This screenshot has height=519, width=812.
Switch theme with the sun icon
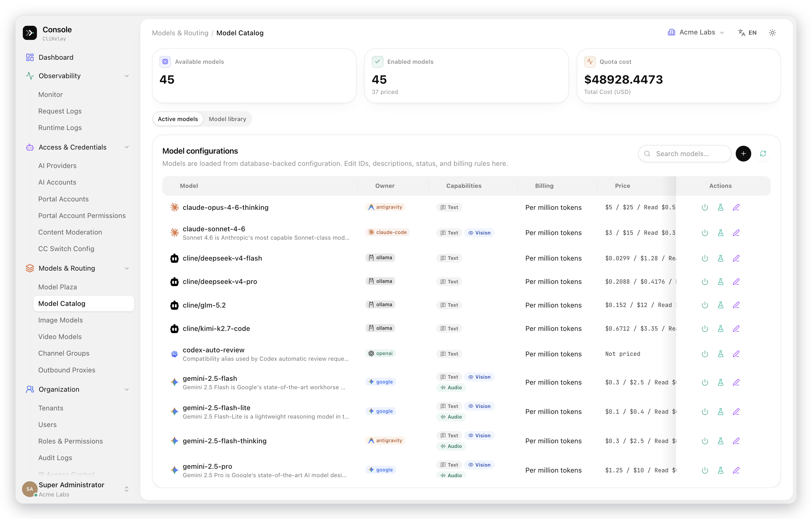point(772,33)
